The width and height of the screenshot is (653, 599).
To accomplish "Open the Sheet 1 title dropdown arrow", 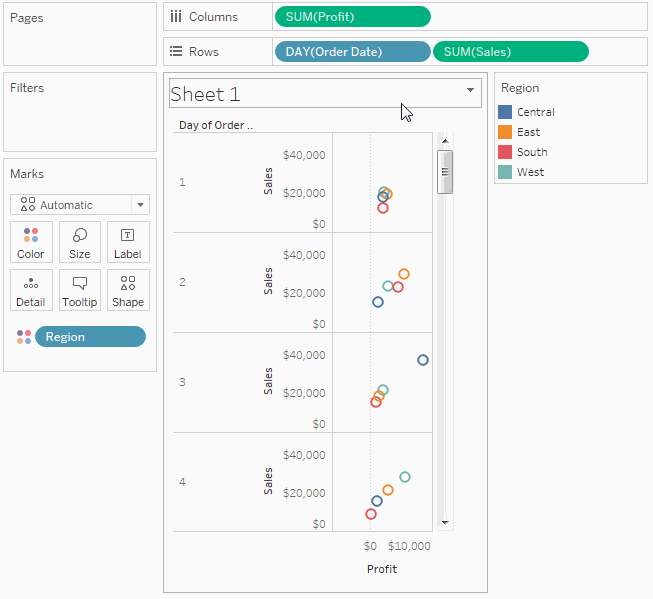I will [x=470, y=90].
